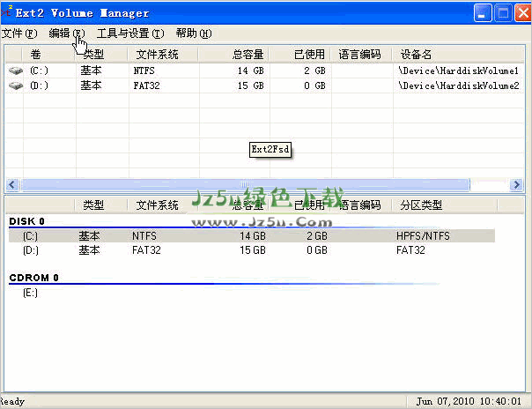The image size is (532, 409).
Task: Open the 帮助(H) menu
Action: 194,33
